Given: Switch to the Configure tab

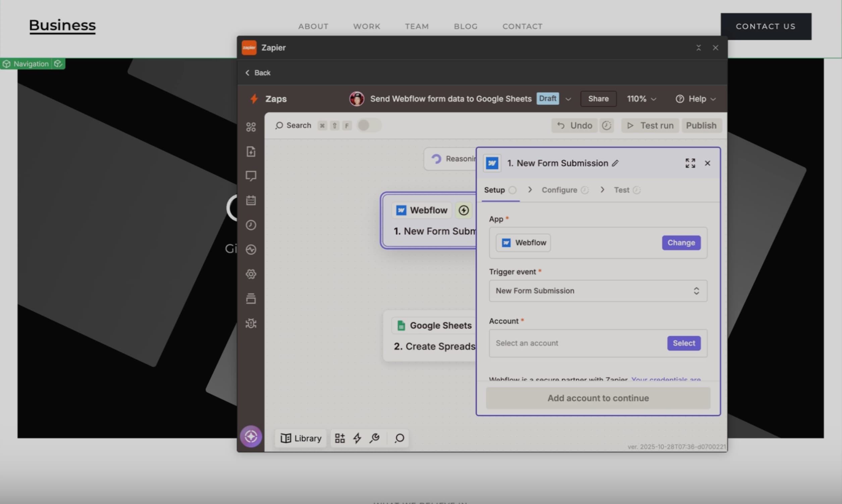Looking at the screenshot, I should (x=559, y=190).
